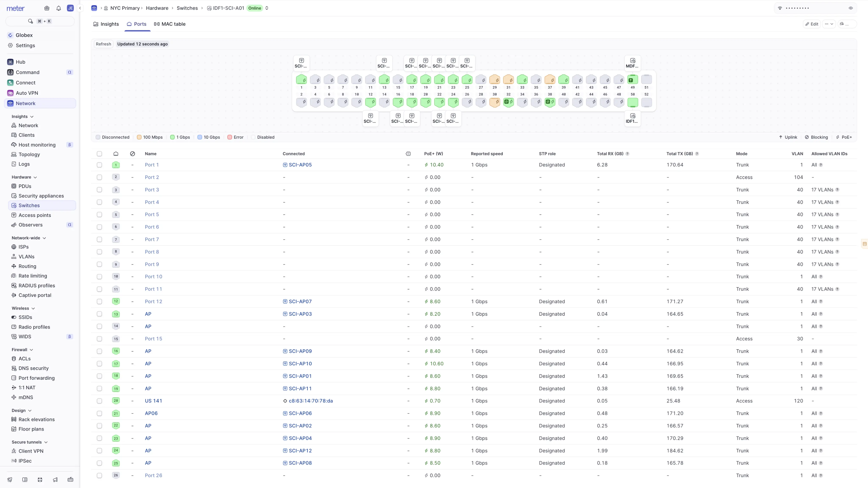Tick the checkbox for US 141 row

tap(99, 401)
